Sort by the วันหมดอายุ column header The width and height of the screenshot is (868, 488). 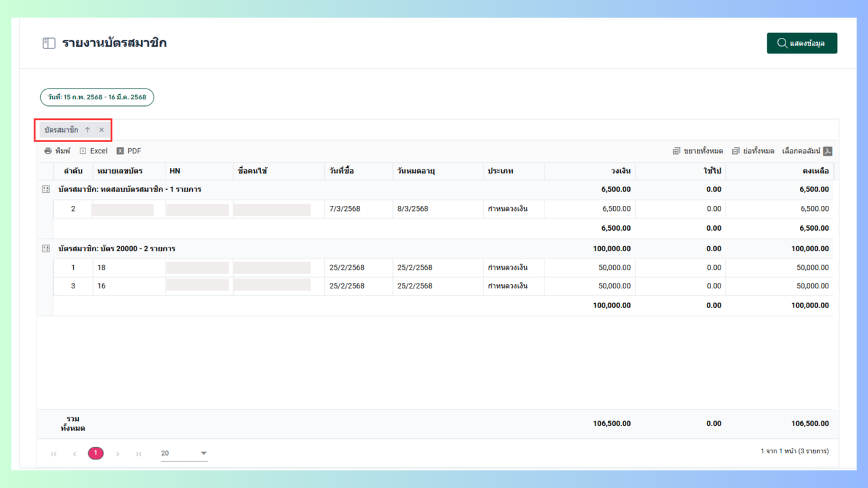438,171
